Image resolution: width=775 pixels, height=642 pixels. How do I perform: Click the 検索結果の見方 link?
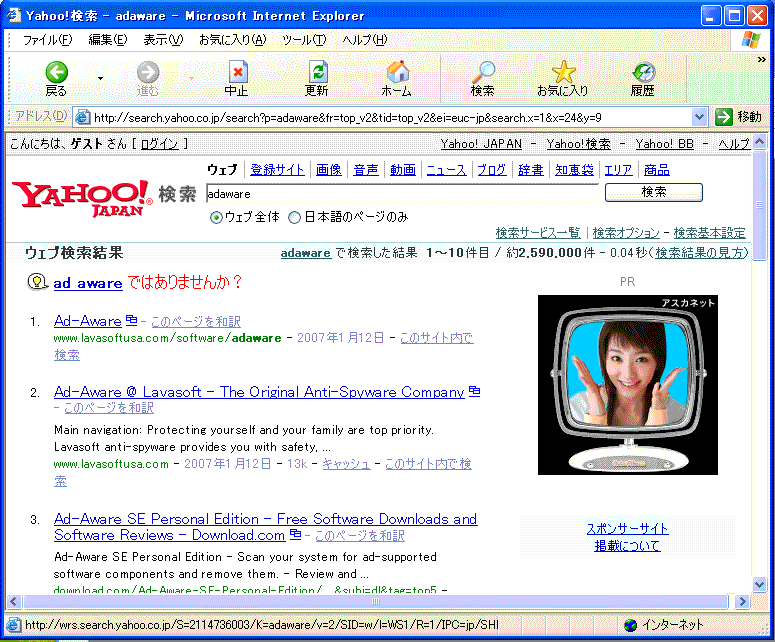(x=699, y=253)
